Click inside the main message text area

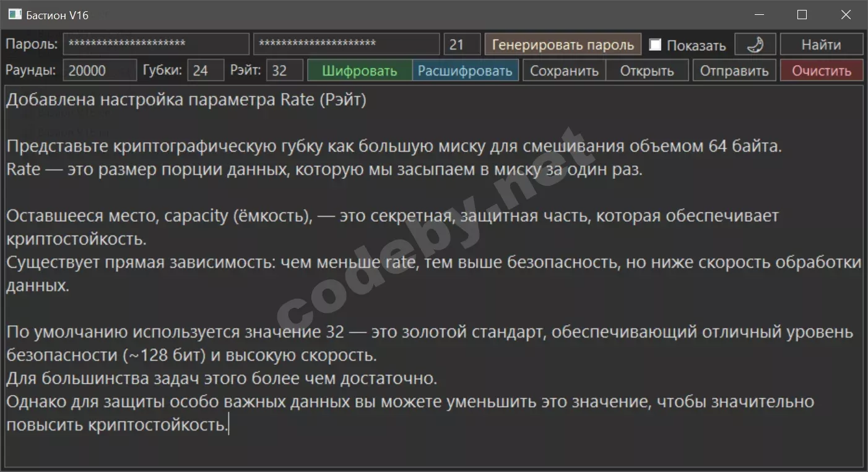tap(433, 279)
